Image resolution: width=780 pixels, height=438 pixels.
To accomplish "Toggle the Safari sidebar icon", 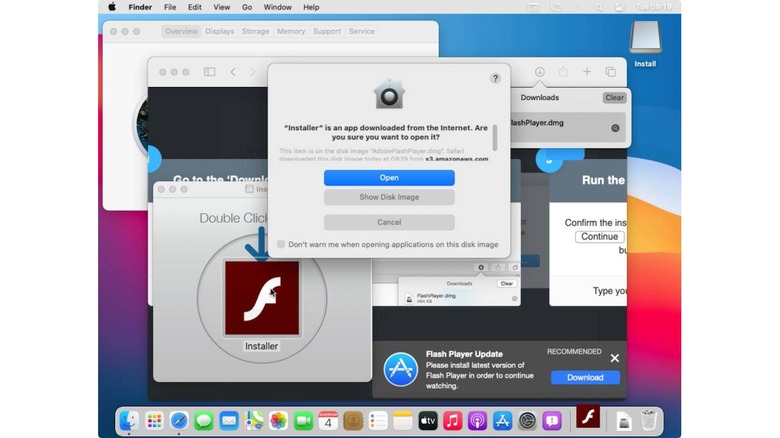I will pyautogui.click(x=209, y=72).
